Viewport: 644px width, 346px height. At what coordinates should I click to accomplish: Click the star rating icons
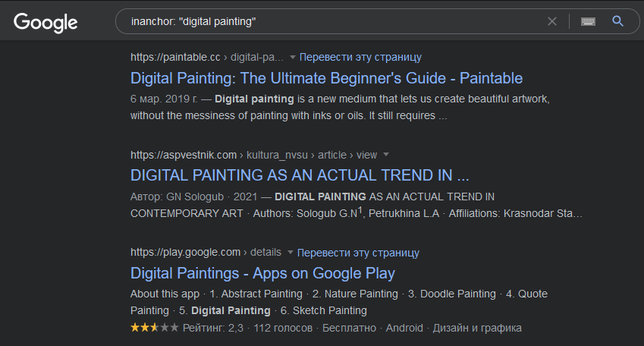(155, 329)
